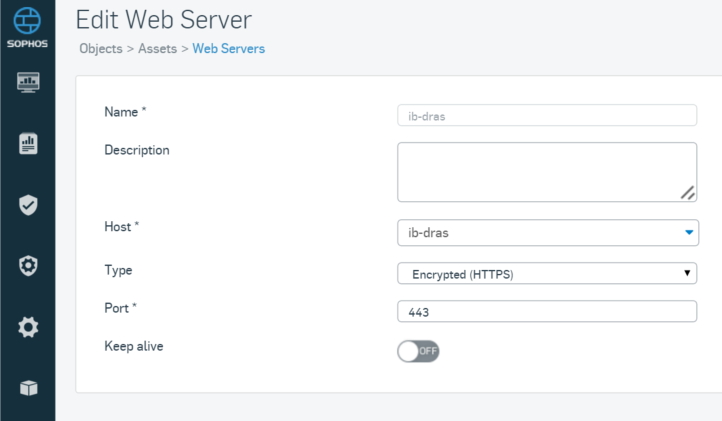The width and height of the screenshot is (722, 421).
Task: Toggle the Keep alive switch
Action: click(418, 351)
